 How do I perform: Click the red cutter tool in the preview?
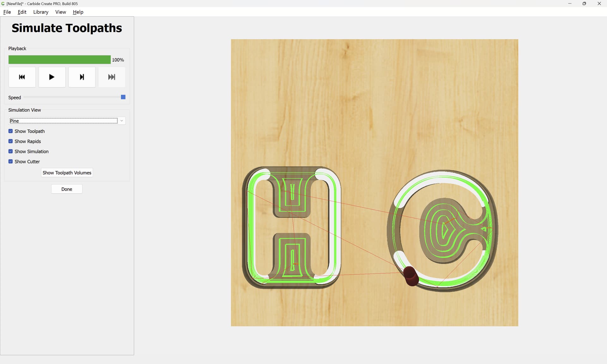(411, 276)
